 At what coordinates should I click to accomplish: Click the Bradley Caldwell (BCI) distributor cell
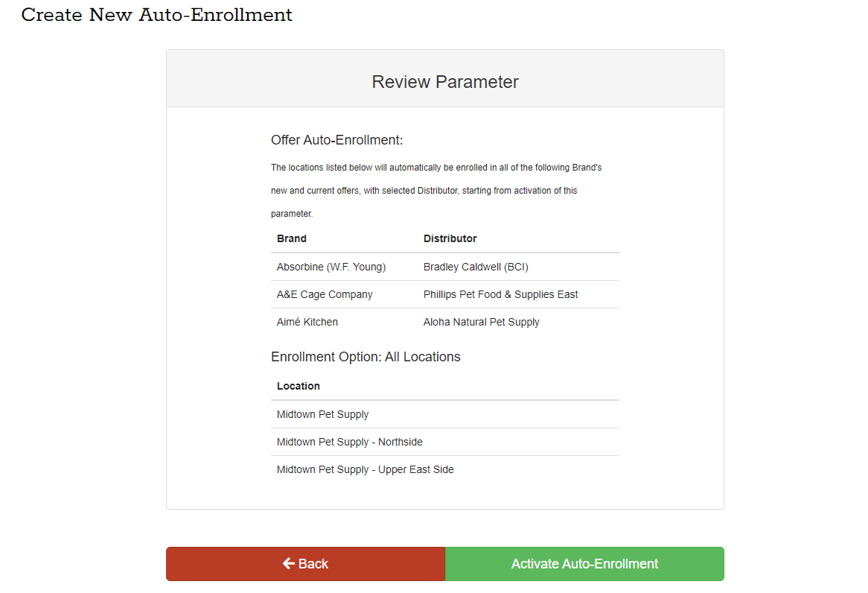[476, 267]
